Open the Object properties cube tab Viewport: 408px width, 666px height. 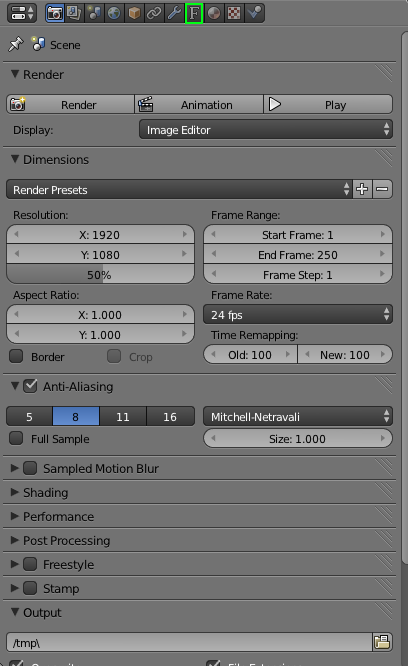[x=134, y=13]
